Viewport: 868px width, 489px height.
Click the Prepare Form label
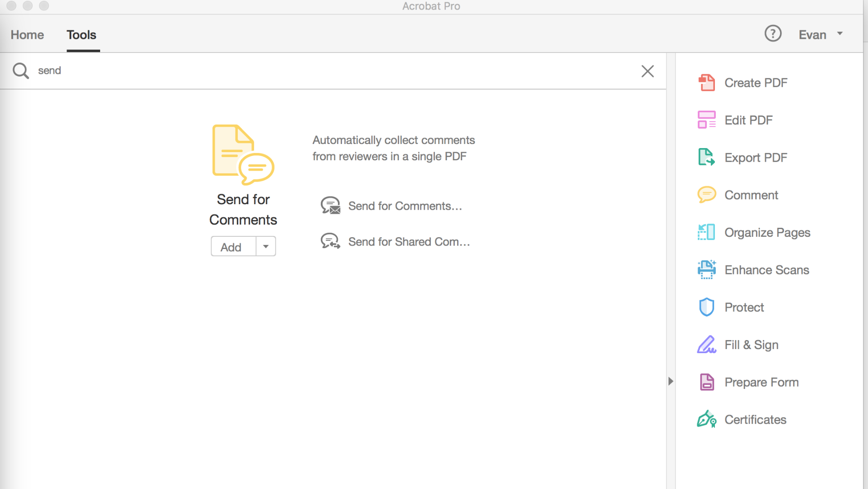[761, 382]
